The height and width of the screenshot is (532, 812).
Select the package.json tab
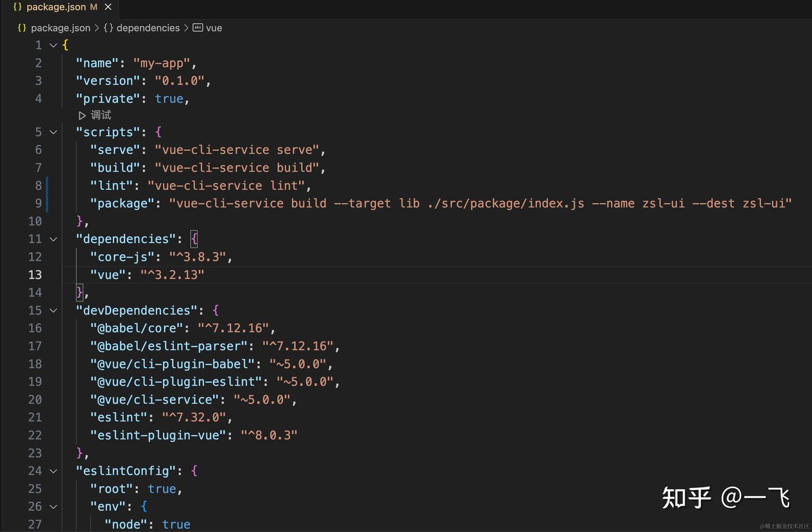[x=56, y=7]
